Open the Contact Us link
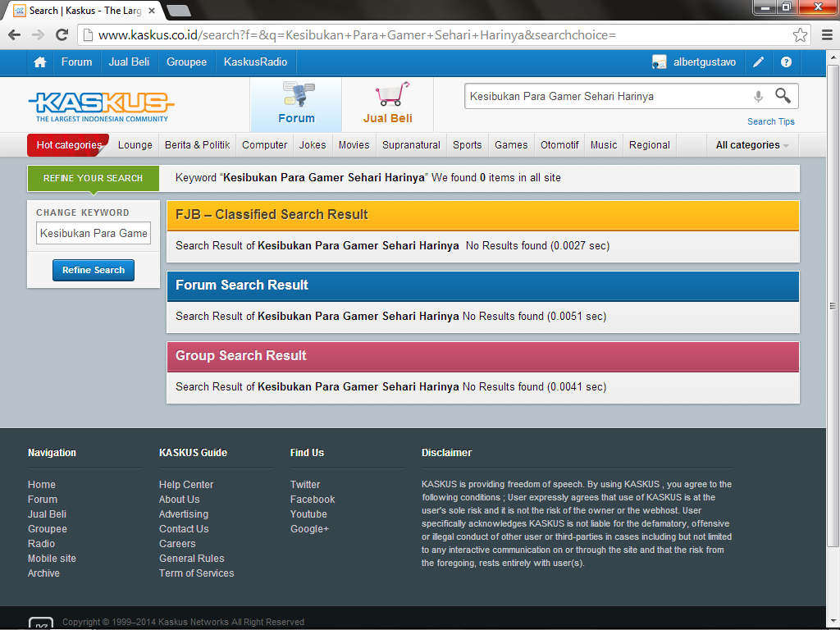Image resolution: width=840 pixels, height=630 pixels. [184, 529]
